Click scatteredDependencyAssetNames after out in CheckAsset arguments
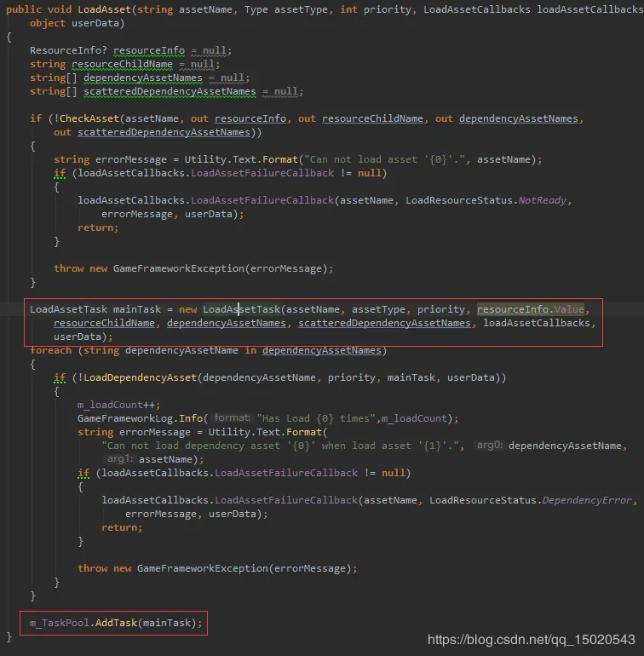Screen dimensions: 644x656 pyautogui.click(x=164, y=132)
